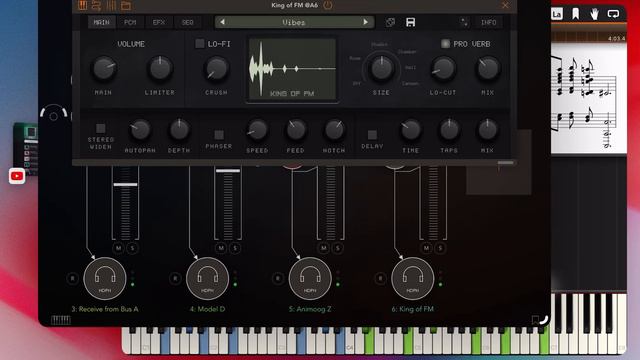
Task: Toggle the STEREO WIDEN switch
Action: pos(100,128)
